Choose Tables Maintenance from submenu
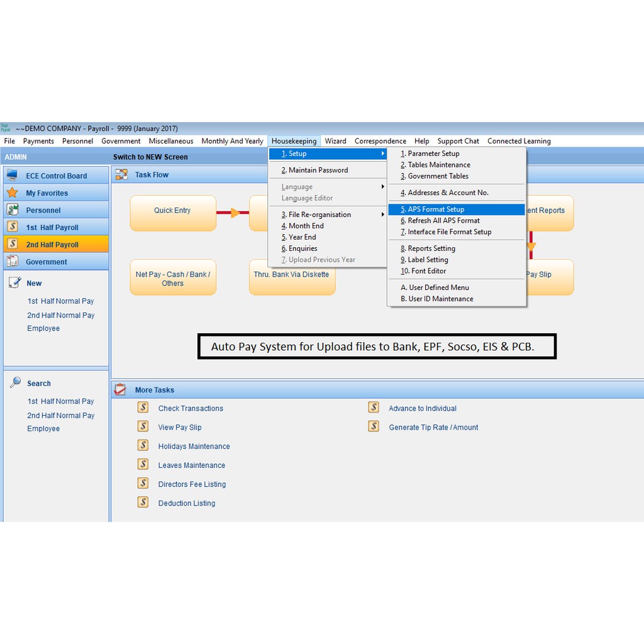 click(457, 165)
